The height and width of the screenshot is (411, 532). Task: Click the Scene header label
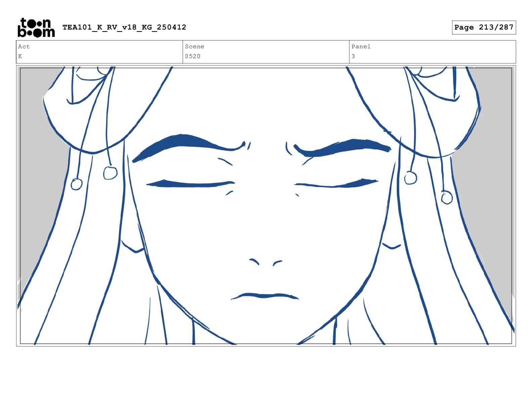click(x=194, y=47)
